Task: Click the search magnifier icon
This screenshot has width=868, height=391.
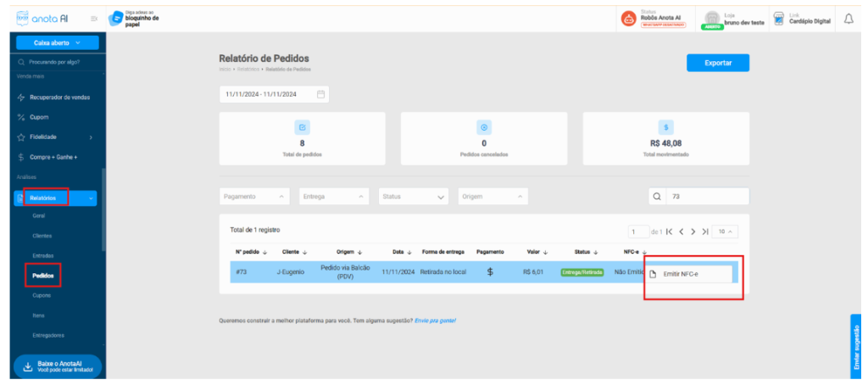Action: coord(658,196)
